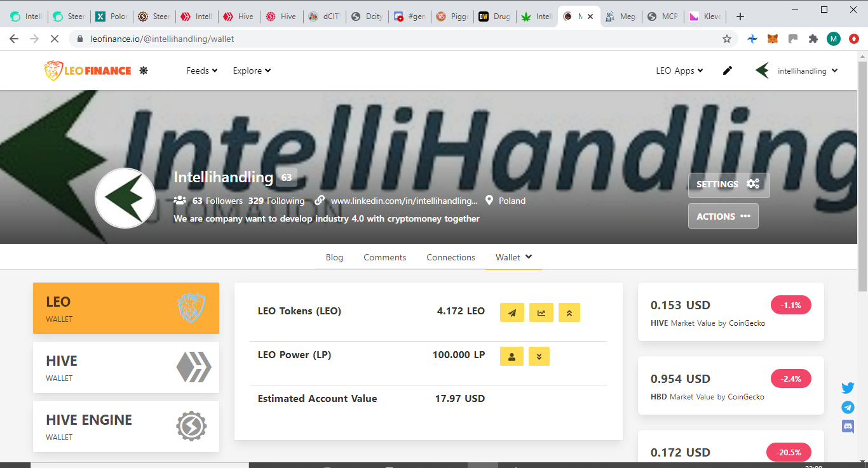Click the round profile picture

point(125,198)
